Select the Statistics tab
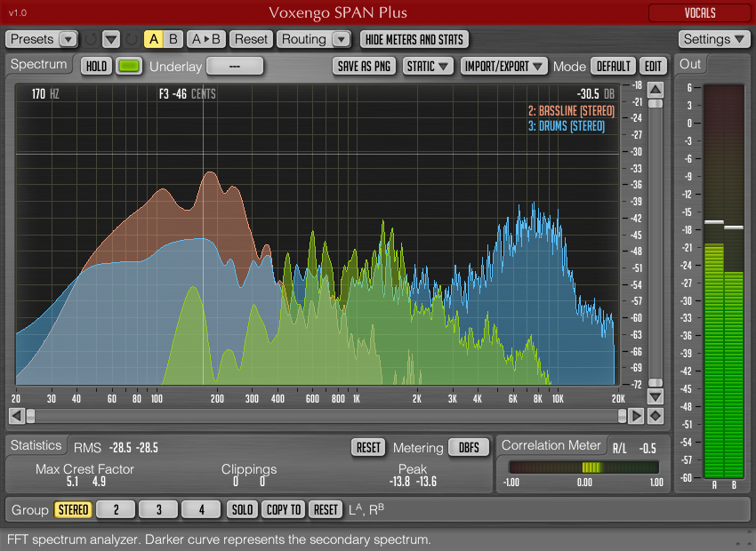This screenshot has height=551, width=756. (36, 445)
